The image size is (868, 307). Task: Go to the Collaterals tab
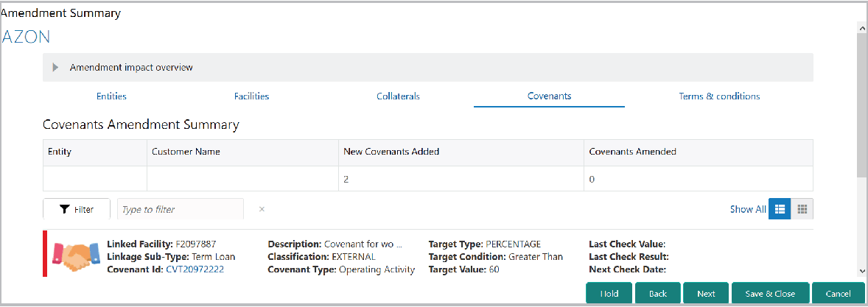pos(398,96)
